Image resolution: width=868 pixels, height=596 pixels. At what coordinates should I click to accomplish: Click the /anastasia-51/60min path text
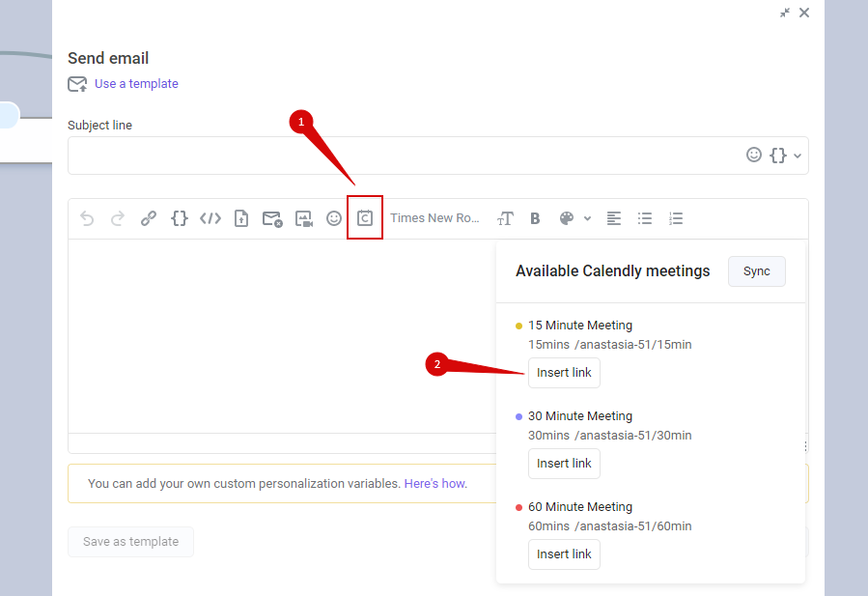click(x=633, y=526)
